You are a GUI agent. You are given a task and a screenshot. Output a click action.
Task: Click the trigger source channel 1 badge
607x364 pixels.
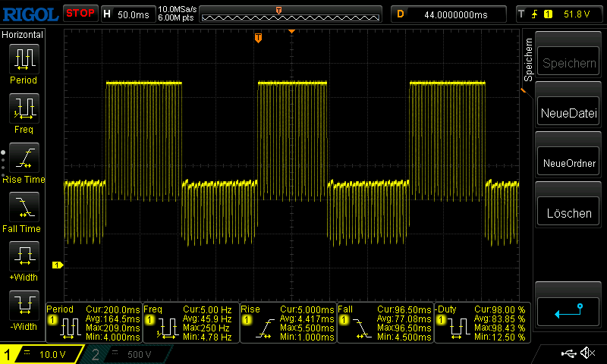tap(548, 14)
